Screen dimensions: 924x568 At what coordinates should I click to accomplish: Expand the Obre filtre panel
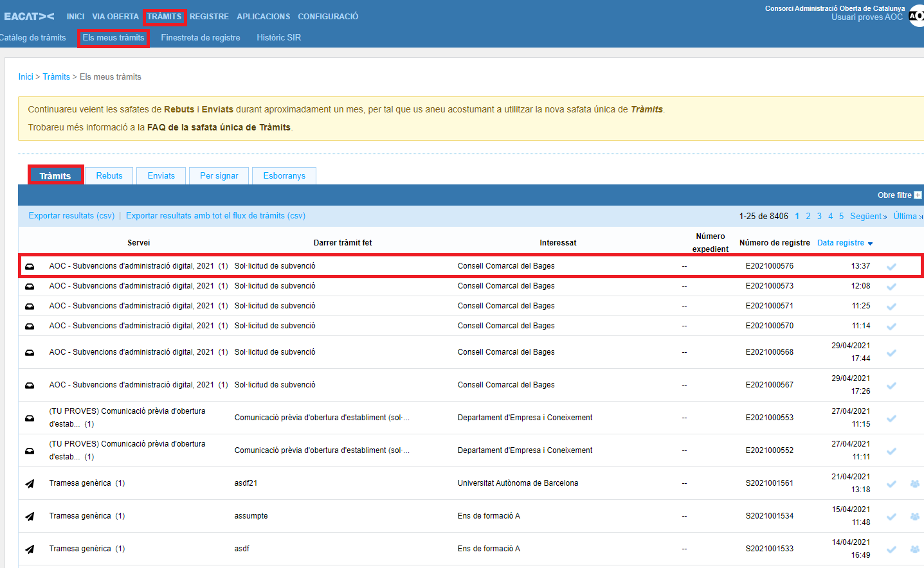899,195
